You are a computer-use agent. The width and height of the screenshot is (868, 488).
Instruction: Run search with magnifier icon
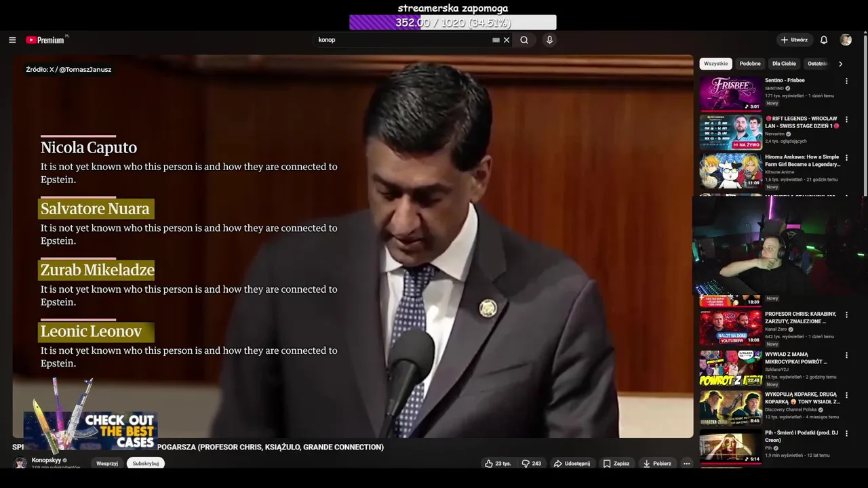coord(524,40)
